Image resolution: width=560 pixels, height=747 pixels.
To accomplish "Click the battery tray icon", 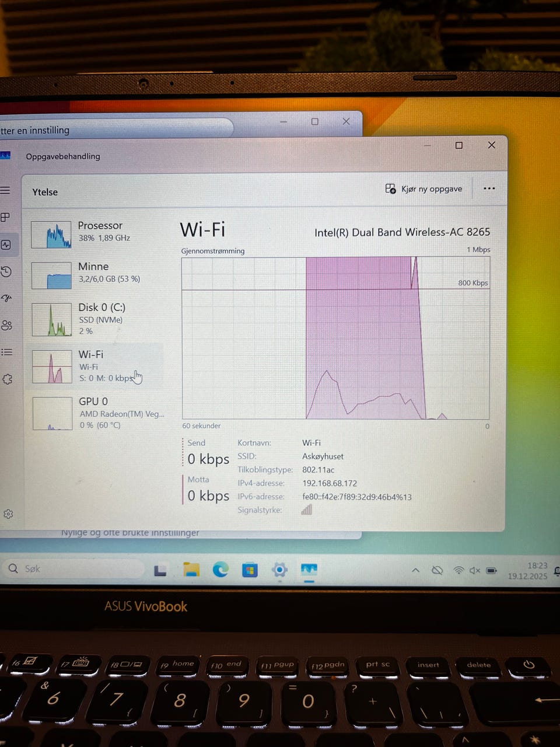I will pos(492,570).
